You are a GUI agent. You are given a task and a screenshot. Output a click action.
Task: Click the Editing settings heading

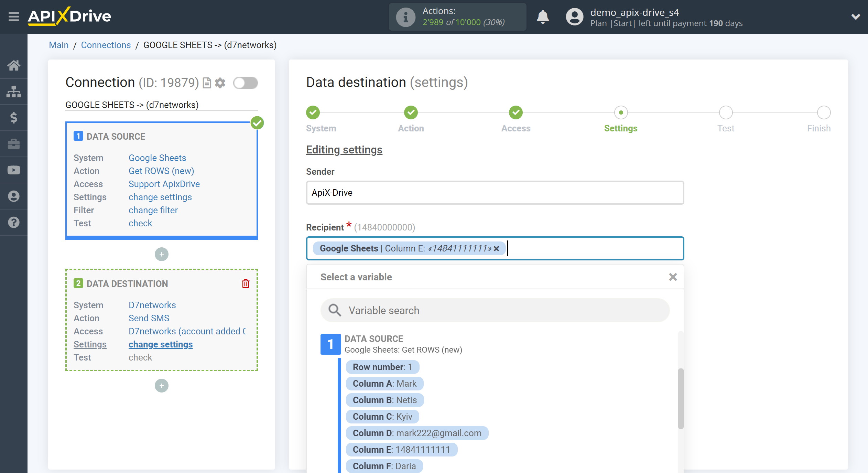(344, 150)
